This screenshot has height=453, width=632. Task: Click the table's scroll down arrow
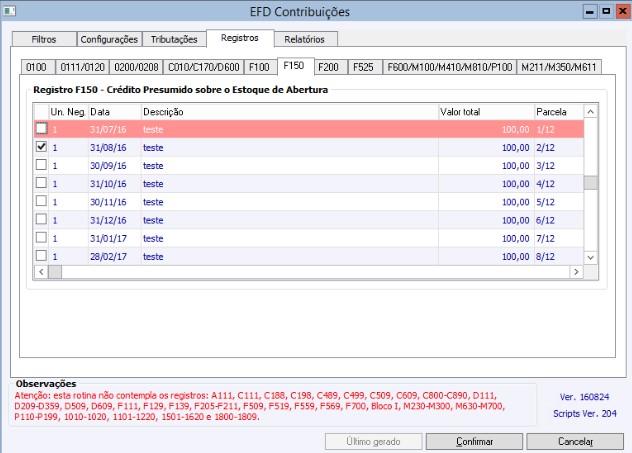point(590,258)
